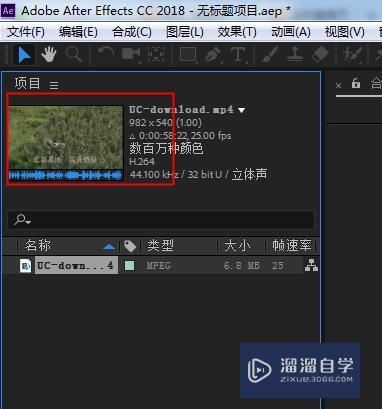Image resolution: width=382 pixels, height=409 pixels.
Task: Select the Pen tool
Action: [213, 55]
